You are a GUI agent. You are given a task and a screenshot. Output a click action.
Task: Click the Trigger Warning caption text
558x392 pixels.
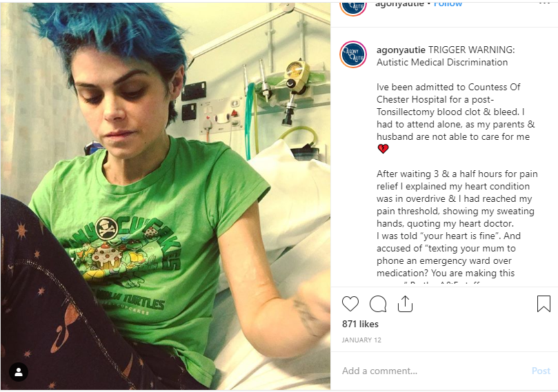point(446,56)
